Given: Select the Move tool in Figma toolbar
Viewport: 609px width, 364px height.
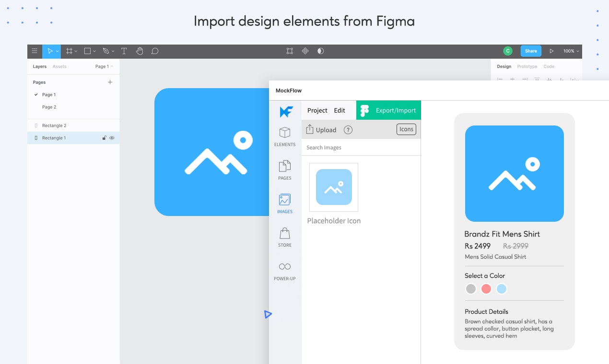Looking at the screenshot, I should (x=50, y=51).
